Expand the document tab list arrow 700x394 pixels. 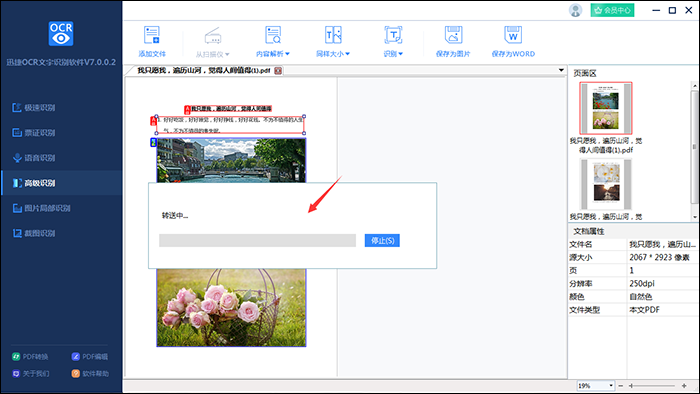click(561, 70)
